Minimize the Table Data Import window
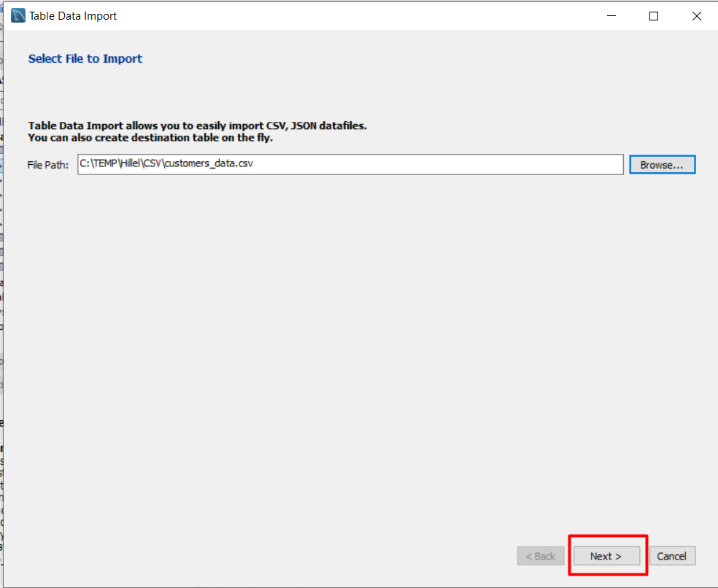718x588 pixels. click(611, 16)
